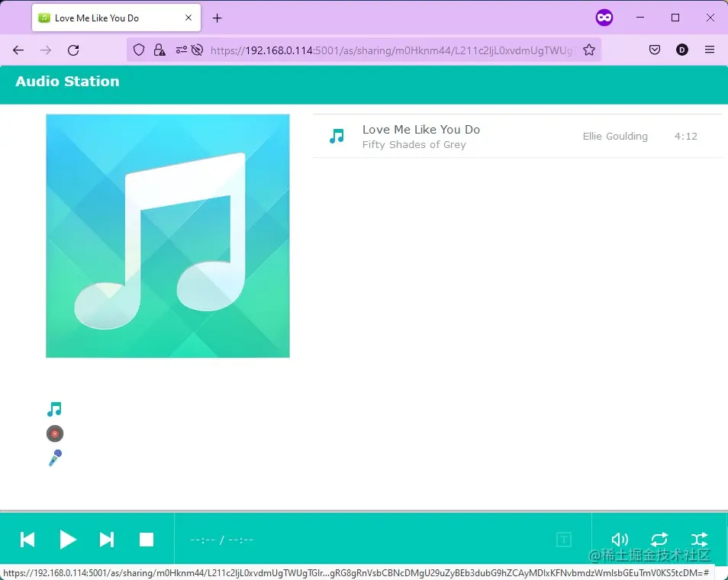Click the private browsing mask icon
Viewport: 728px width, 580px height.
coord(604,18)
